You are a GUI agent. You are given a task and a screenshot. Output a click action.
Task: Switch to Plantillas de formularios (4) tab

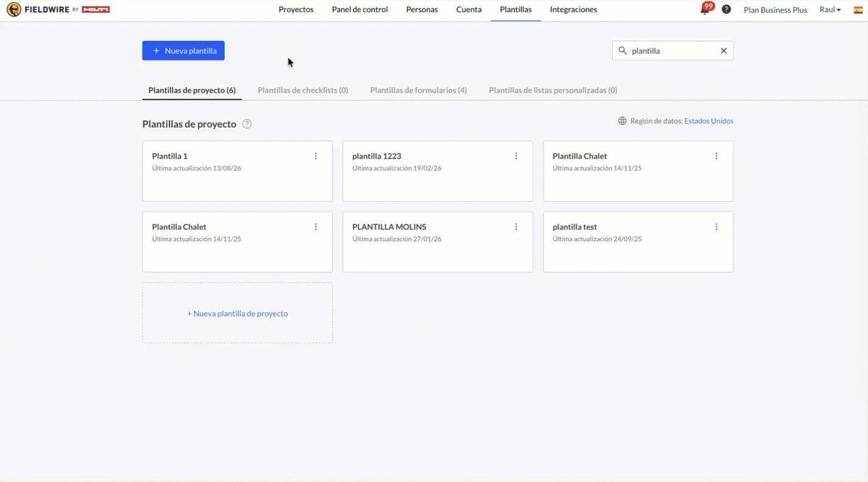tap(419, 90)
